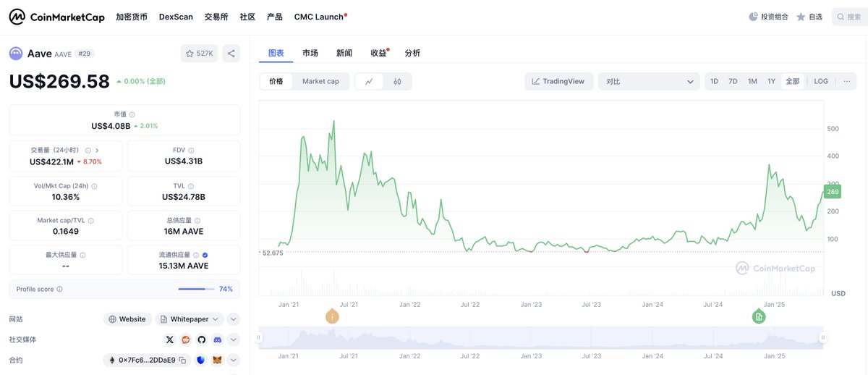Open the GitHub social link

pos(202,340)
